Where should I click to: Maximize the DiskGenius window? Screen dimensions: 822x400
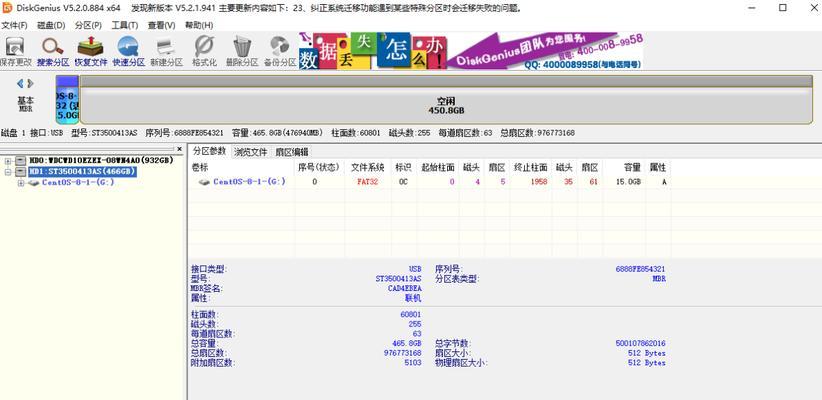[783, 8]
